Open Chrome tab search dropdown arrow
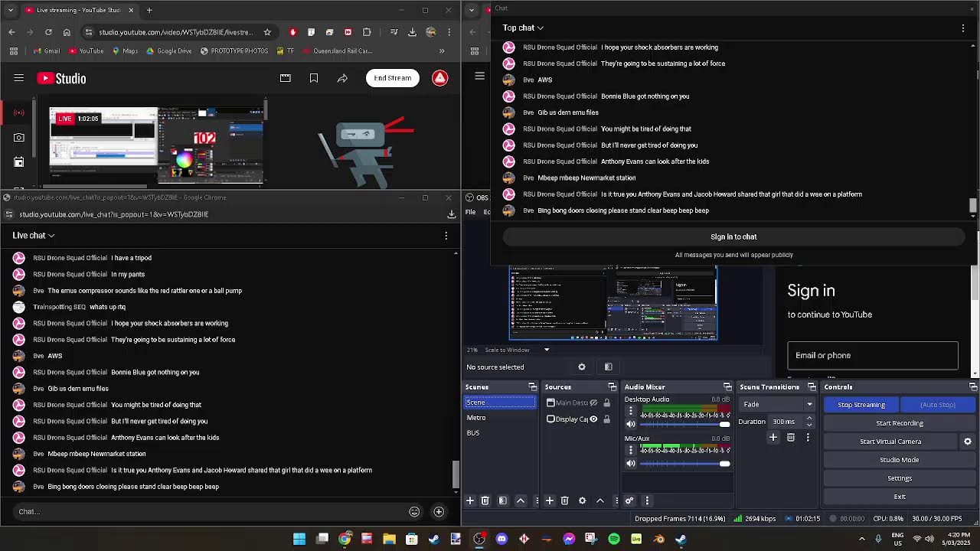Screen dimensions: 980x551 pyautogui.click(x=10, y=10)
